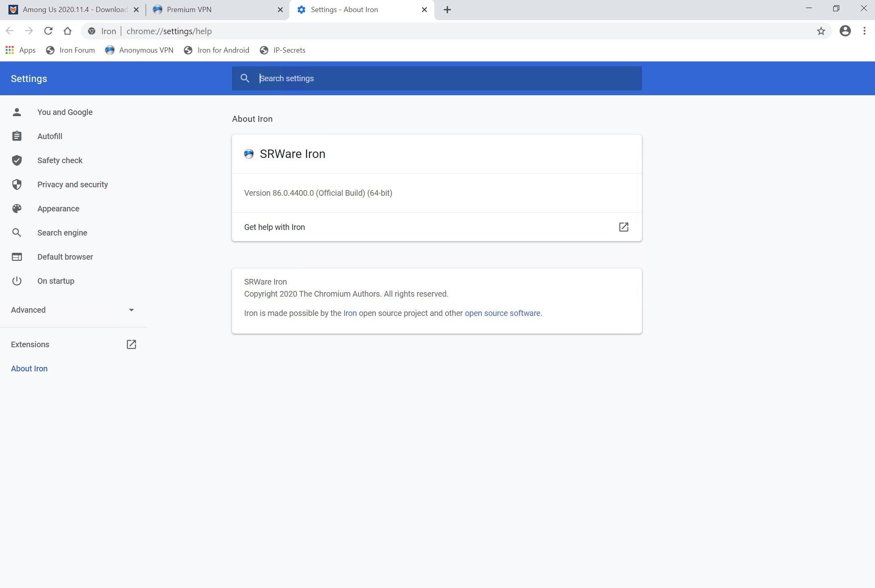Open Safety check section

coord(59,160)
